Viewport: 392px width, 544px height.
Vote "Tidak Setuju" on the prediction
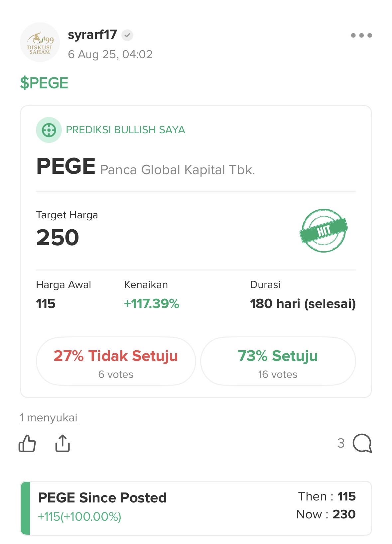pos(116,362)
